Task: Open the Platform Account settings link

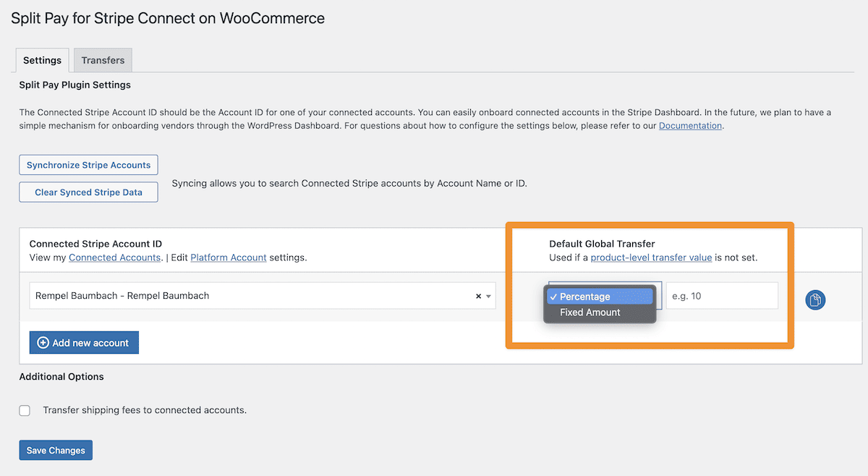Action: click(x=229, y=258)
